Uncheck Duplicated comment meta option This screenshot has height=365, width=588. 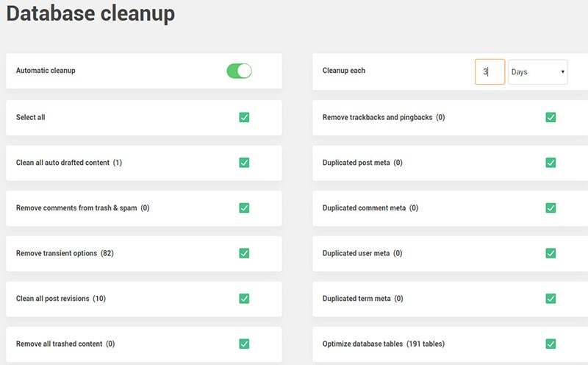(551, 208)
